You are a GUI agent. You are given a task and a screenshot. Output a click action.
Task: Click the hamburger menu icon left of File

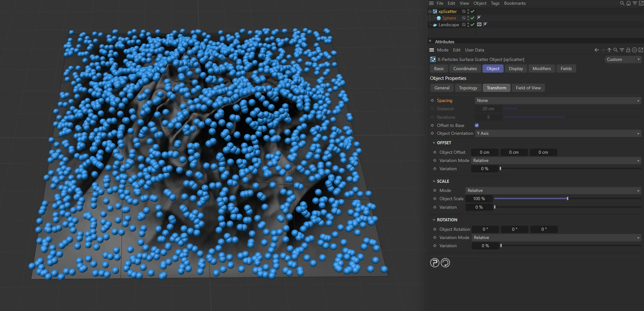pyautogui.click(x=431, y=3)
